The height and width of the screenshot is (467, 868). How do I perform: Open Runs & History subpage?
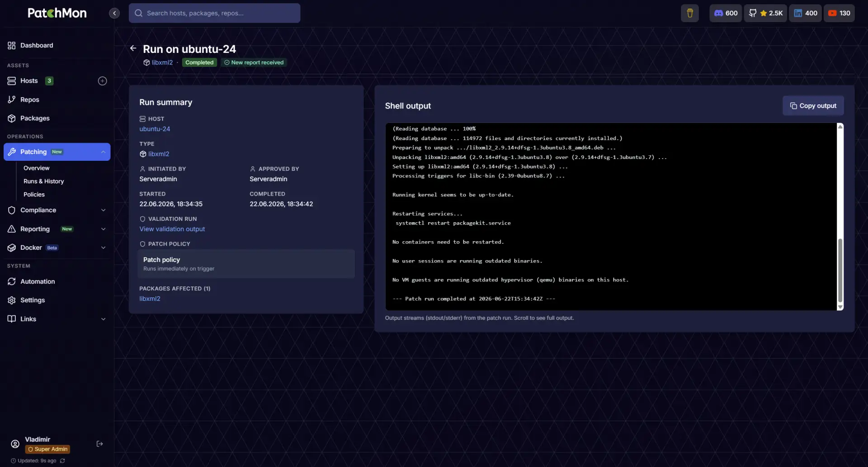pos(44,181)
